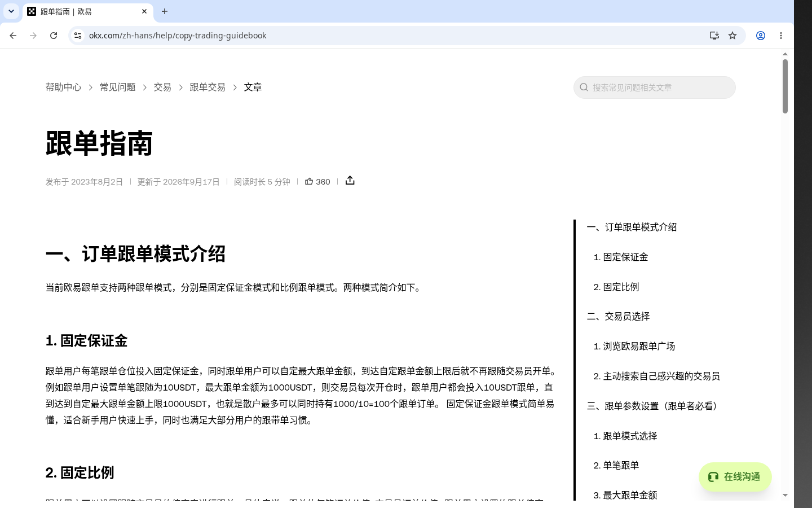Click the 360 like count

[x=323, y=182]
